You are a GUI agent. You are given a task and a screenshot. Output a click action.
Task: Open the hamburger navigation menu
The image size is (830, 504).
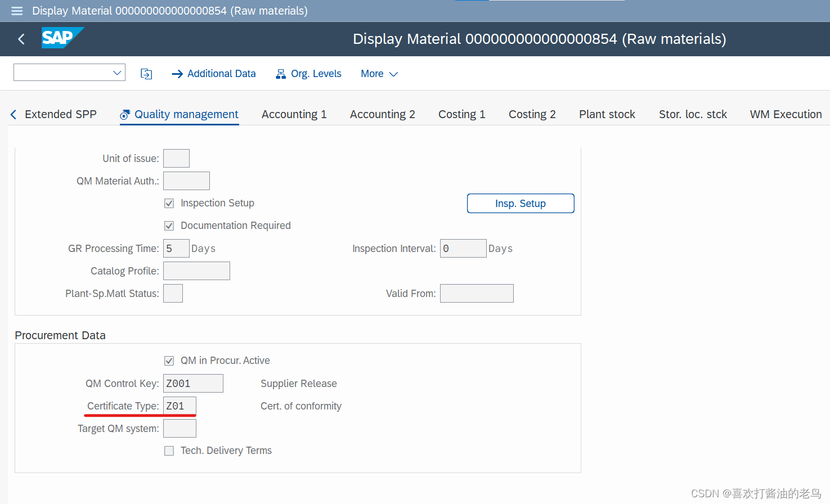pos(16,11)
